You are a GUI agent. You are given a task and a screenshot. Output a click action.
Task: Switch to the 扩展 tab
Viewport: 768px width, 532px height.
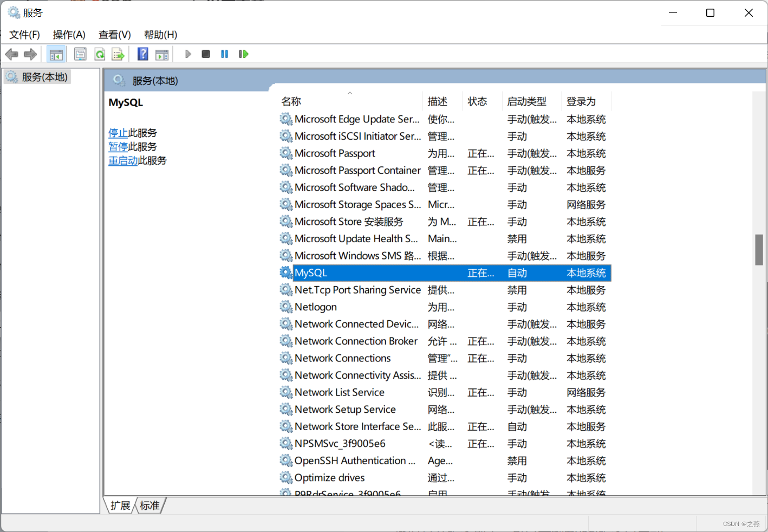pyautogui.click(x=120, y=505)
